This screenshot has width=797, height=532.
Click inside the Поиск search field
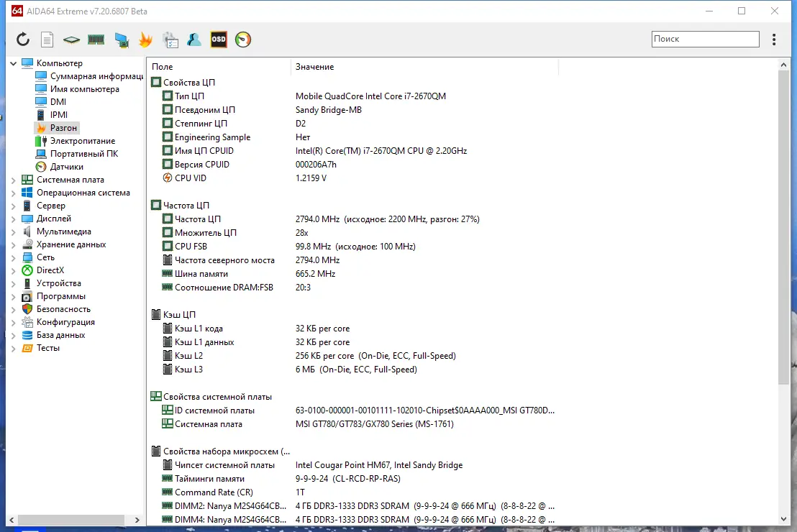pyautogui.click(x=705, y=39)
